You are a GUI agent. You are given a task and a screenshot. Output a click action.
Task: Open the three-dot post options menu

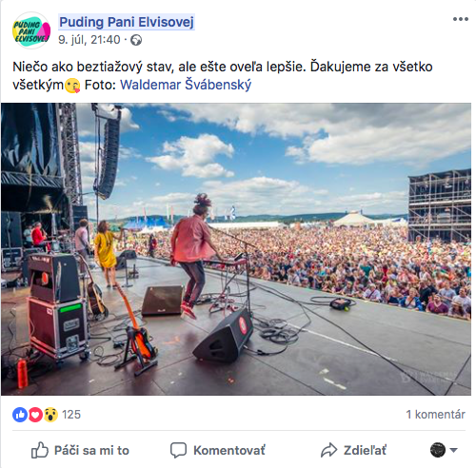tap(461, 19)
